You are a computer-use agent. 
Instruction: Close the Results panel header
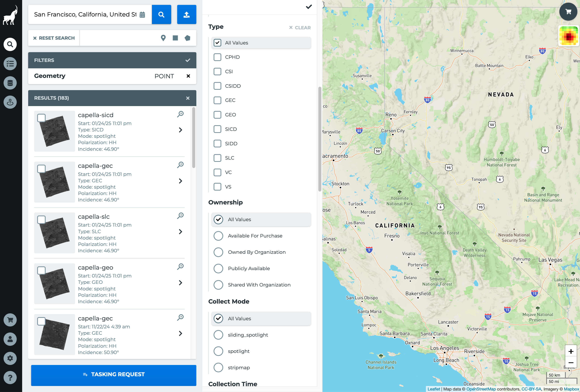(x=188, y=98)
